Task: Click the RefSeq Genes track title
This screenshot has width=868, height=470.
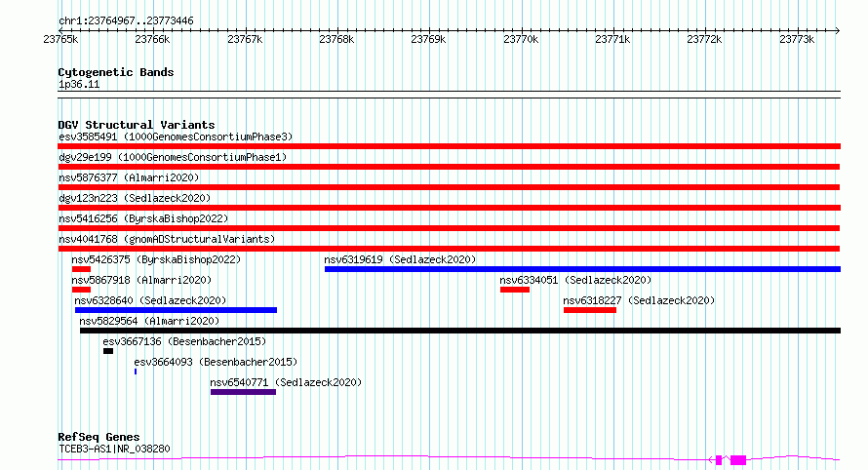Action: click(99, 437)
